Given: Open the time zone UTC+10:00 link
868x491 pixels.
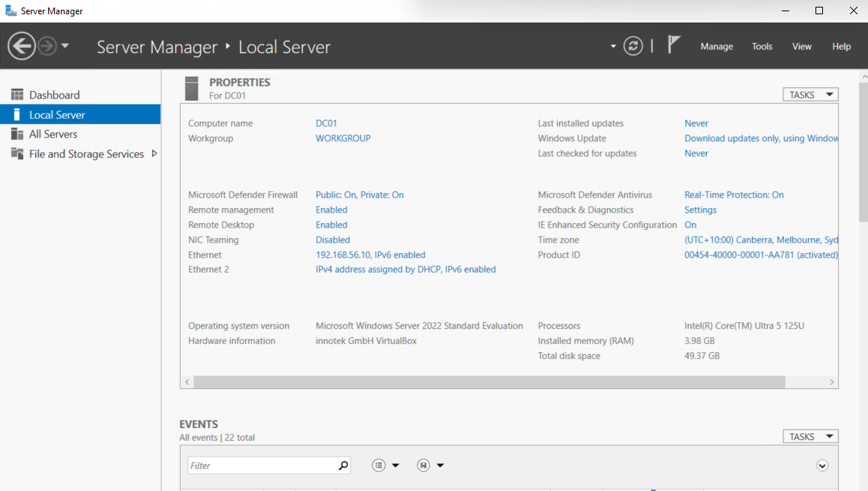Looking at the screenshot, I should pyautogui.click(x=761, y=239).
